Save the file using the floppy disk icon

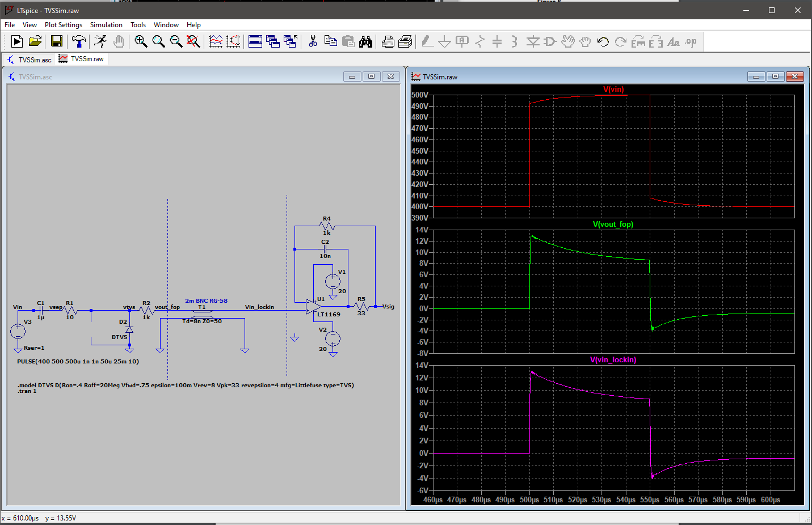point(57,41)
